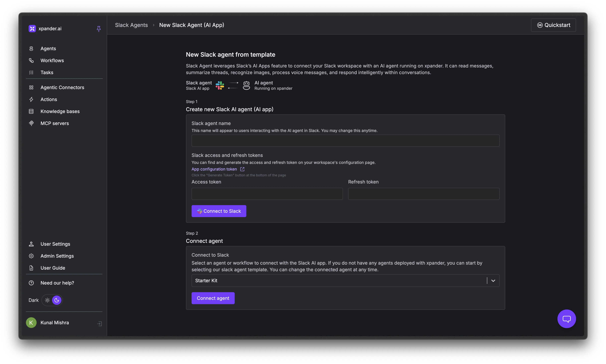Image resolution: width=606 pixels, height=364 pixels.
Task: Open the Workflows section
Action: (52, 60)
